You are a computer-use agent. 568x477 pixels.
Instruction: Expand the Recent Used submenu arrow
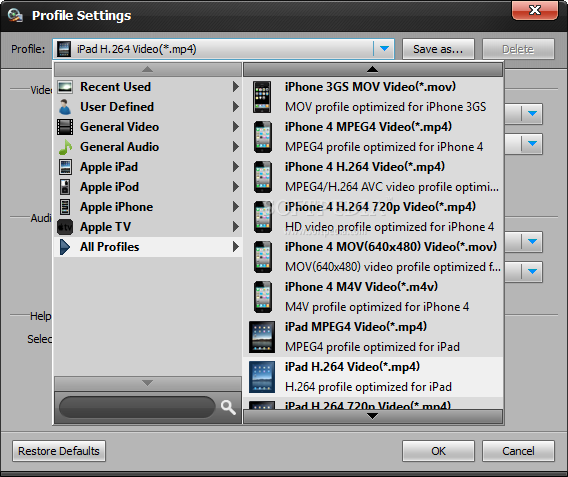[236, 87]
